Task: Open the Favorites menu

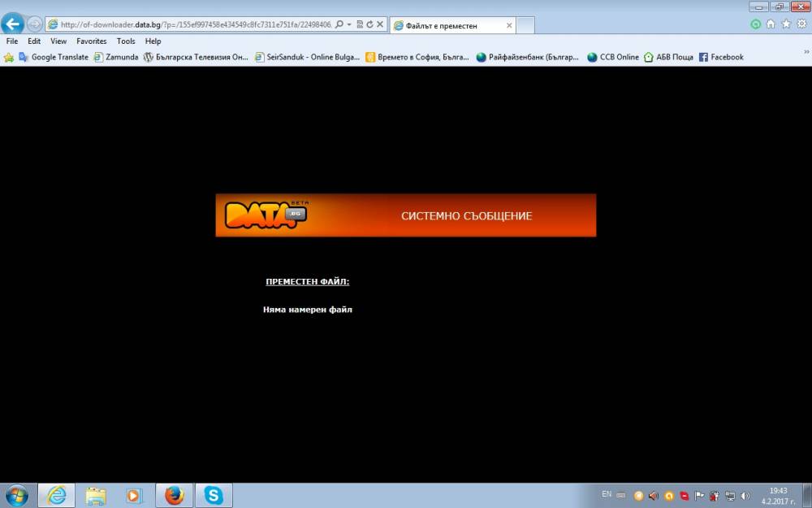Action: [x=92, y=41]
